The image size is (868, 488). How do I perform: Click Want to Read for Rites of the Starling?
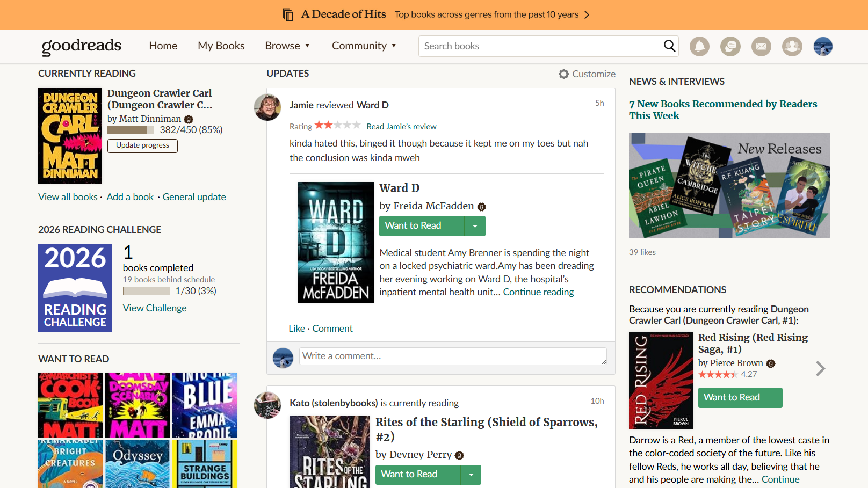[418, 475]
